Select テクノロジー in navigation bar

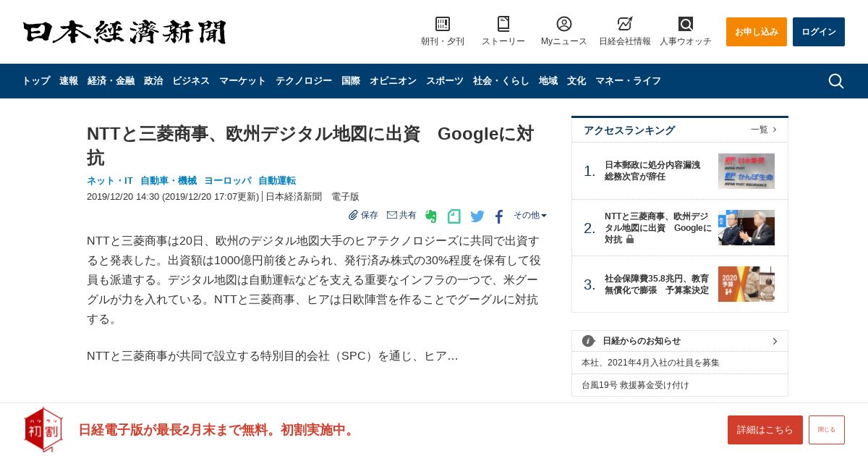tap(304, 81)
